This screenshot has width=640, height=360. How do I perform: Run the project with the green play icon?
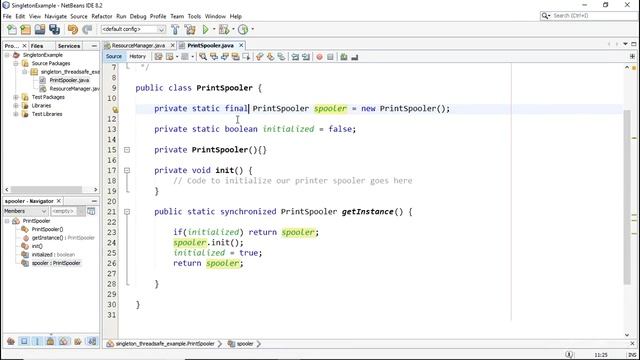pos(206,29)
